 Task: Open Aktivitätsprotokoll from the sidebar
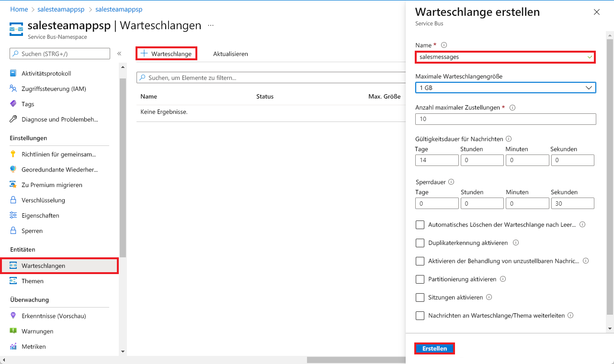pos(46,73)
